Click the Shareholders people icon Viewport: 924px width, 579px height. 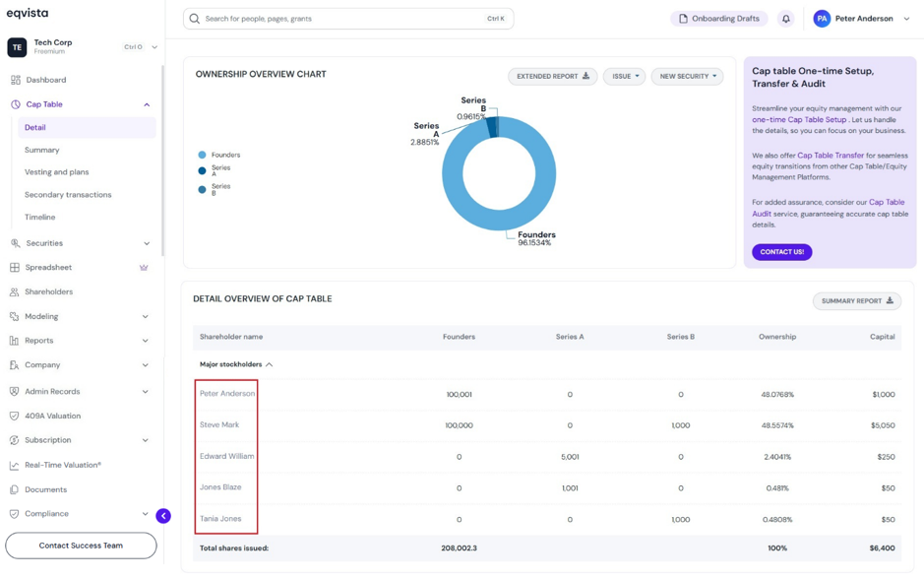(x=14, y=291)
